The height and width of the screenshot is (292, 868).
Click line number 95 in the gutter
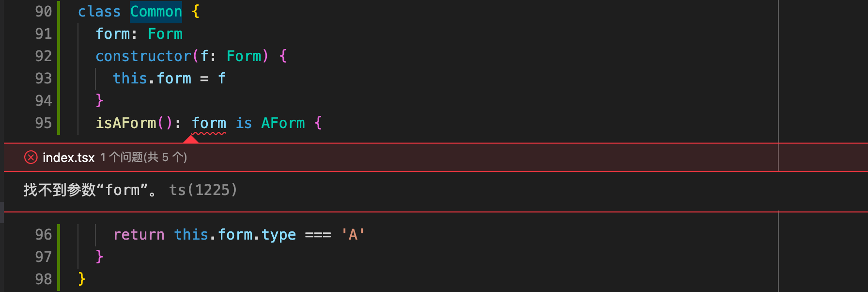pos(43,123)
